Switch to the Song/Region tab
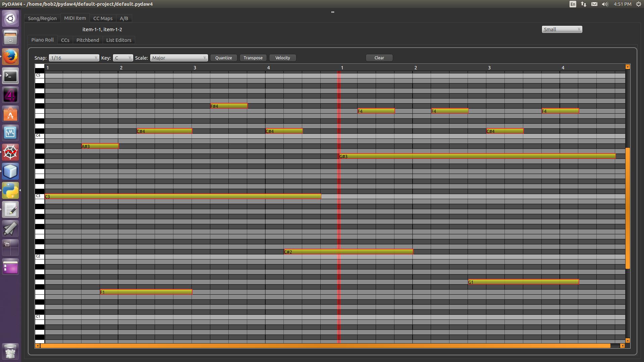Viewport: 644px width, 362px height. pos(42,18)
